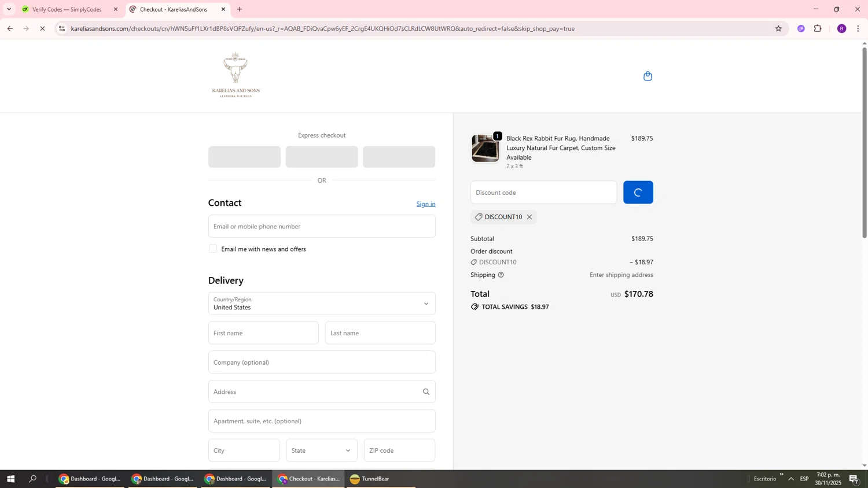The image size is (868, 488).
Task: Click Black Rex Rabbit Fur Rug title
Action: pyautogui.click(x=561, y=148)
